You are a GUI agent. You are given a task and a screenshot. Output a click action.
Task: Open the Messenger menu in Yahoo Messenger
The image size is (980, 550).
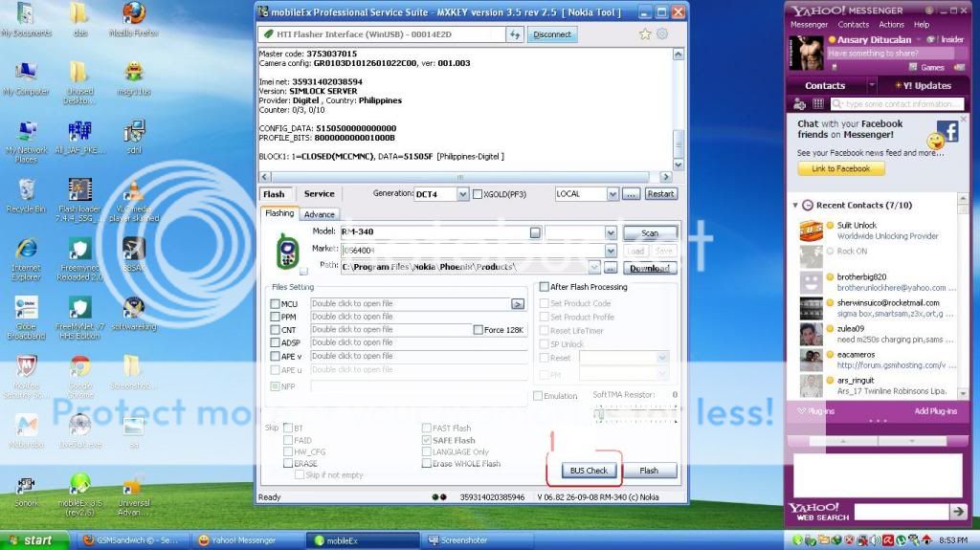pos(809,24)
